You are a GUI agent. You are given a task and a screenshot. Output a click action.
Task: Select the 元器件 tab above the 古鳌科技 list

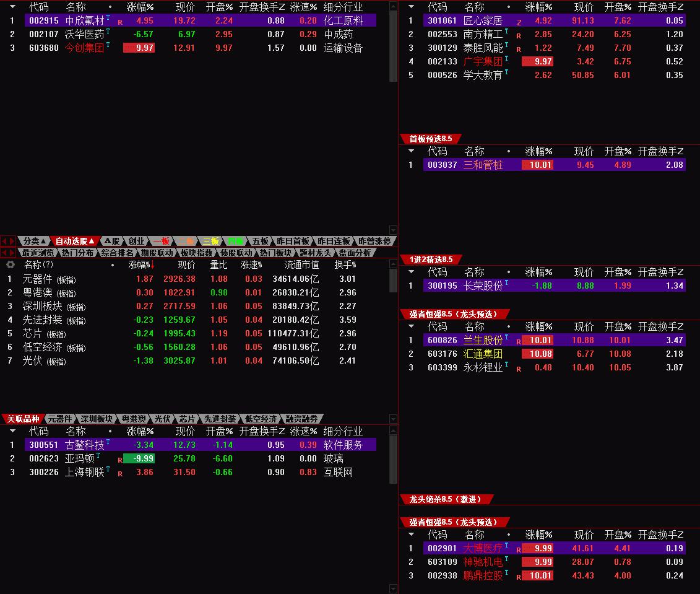point(60,419)
